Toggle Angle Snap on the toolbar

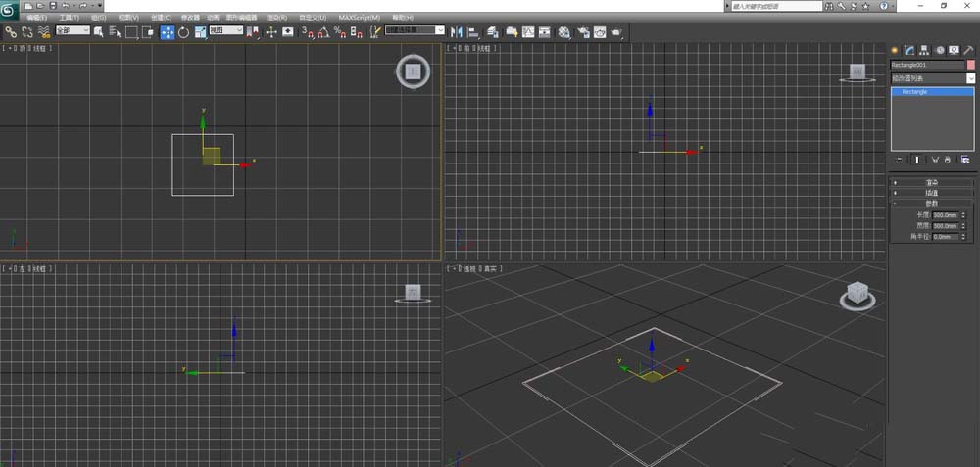pyautogui.click(x=322, y=32)
